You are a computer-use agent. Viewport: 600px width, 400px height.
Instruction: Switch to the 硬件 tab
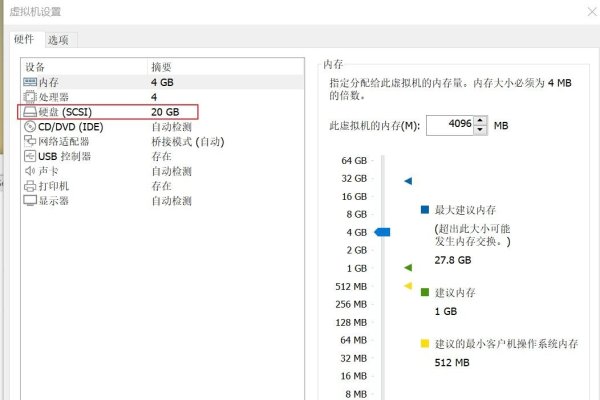point(24,39)
